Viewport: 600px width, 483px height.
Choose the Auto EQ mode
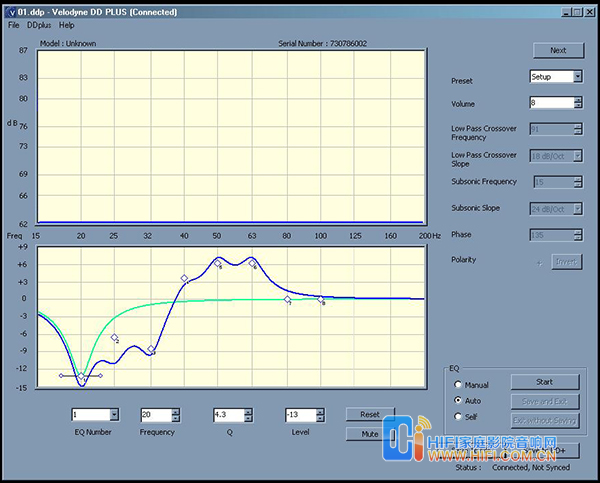click(459, 401)
